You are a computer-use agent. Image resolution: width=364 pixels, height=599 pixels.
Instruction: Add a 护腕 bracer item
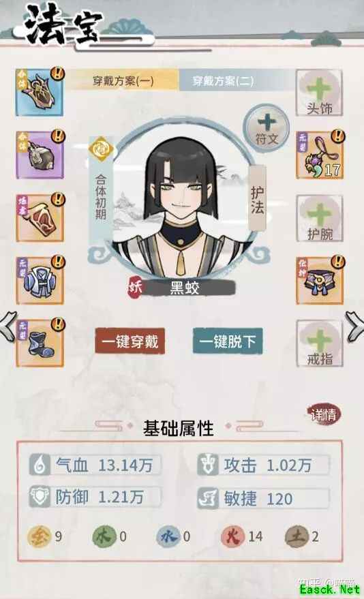(320, 219)
